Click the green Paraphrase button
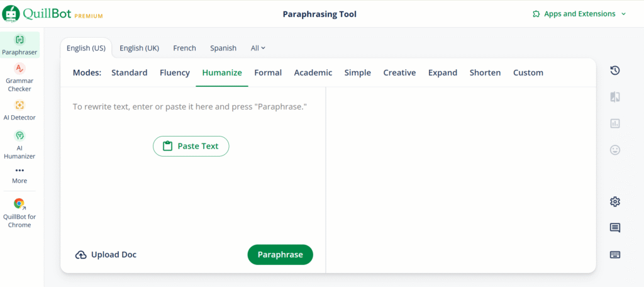The height and width of the screenshot is (287, 644). tap(280, 255)
